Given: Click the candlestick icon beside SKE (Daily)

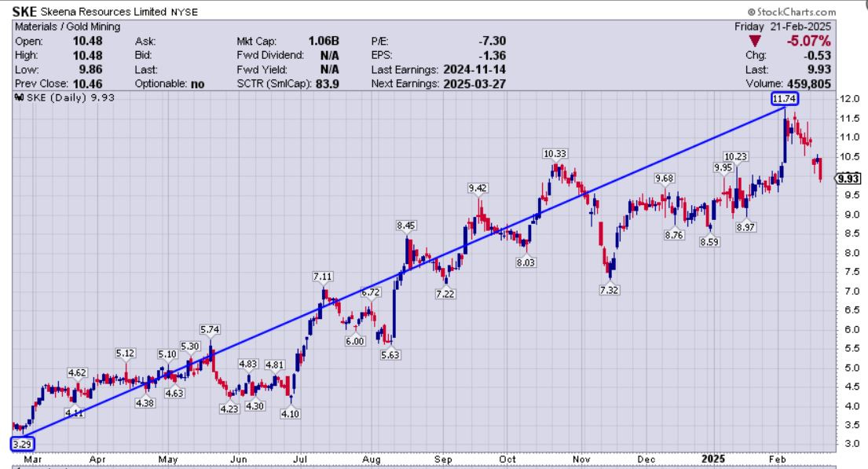Looking at the screenshot, I should click(20, 98).
